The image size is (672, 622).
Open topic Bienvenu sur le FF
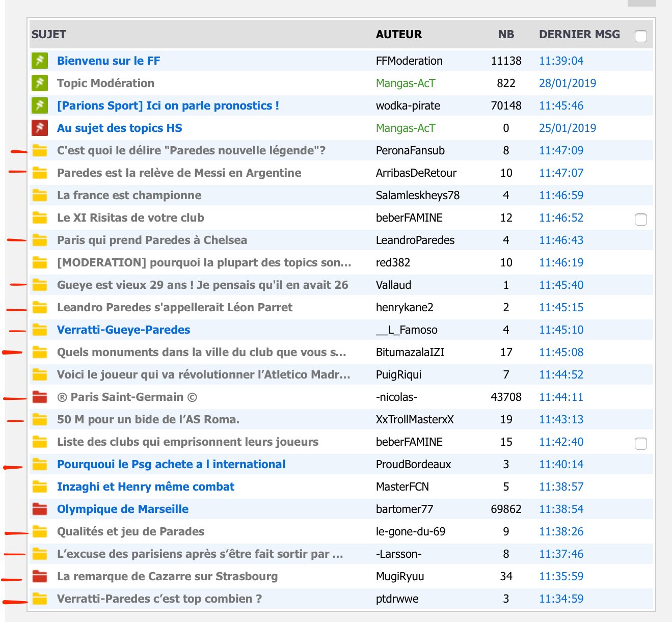pos(109,61)
